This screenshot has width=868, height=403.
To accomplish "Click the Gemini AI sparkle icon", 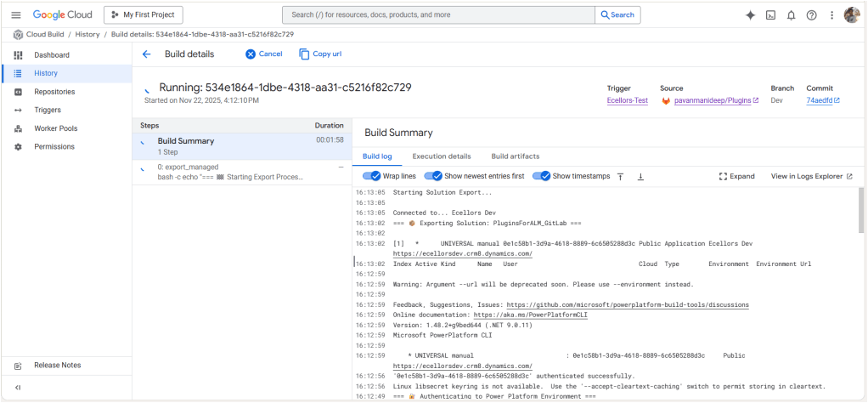I will (x=750, y=15).
